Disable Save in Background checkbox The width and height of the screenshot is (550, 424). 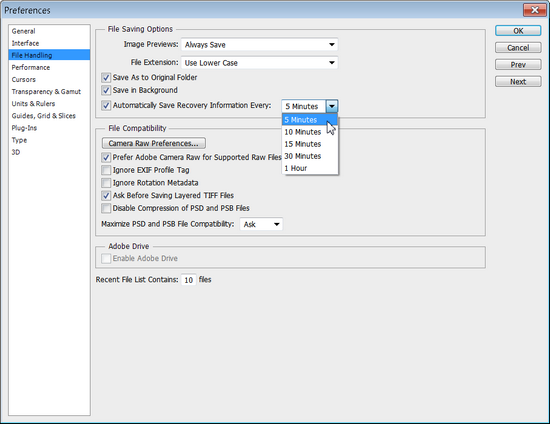point(106,90)
